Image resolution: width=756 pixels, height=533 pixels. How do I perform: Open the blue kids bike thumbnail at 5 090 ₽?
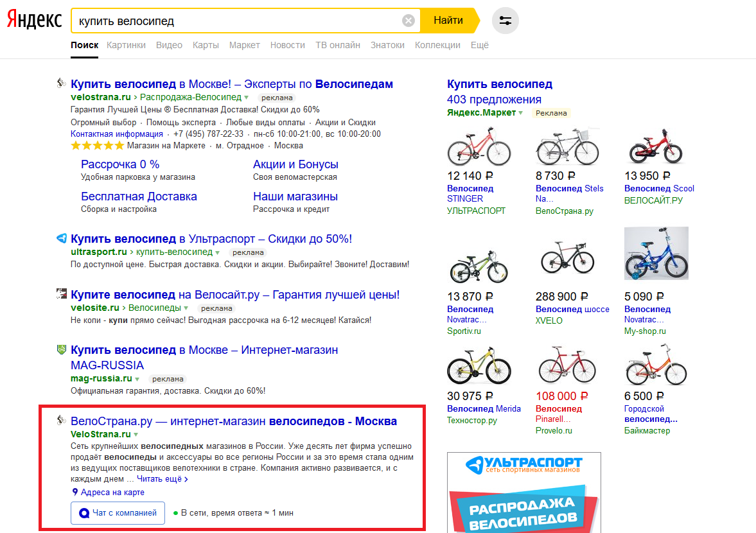(x=656, y=254)
